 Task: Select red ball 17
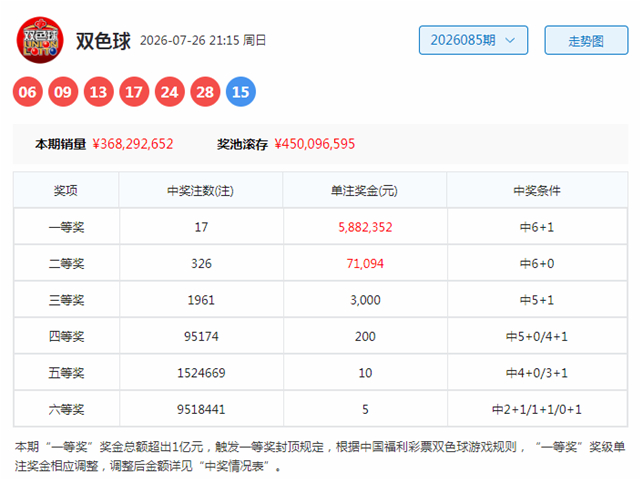point(134,92)
